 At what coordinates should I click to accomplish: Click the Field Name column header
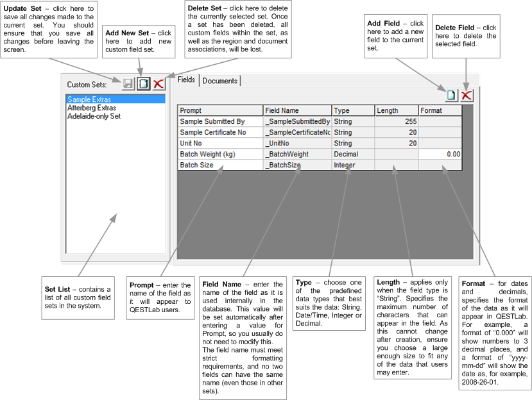[x=297, y=111]
